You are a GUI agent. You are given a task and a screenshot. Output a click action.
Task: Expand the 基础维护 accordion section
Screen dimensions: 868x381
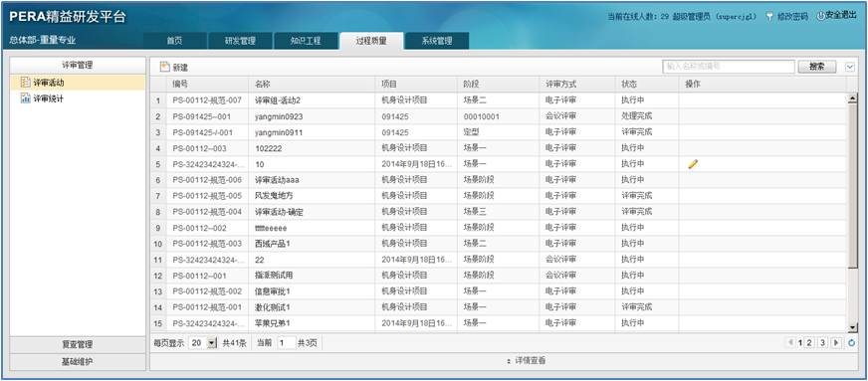(78, 362)
